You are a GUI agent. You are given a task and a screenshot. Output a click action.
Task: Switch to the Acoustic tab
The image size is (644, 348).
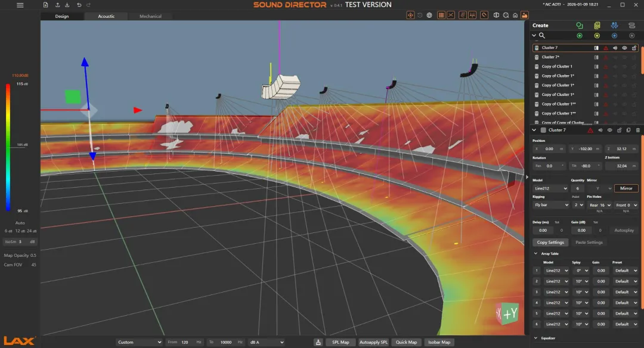click(106, 17)
